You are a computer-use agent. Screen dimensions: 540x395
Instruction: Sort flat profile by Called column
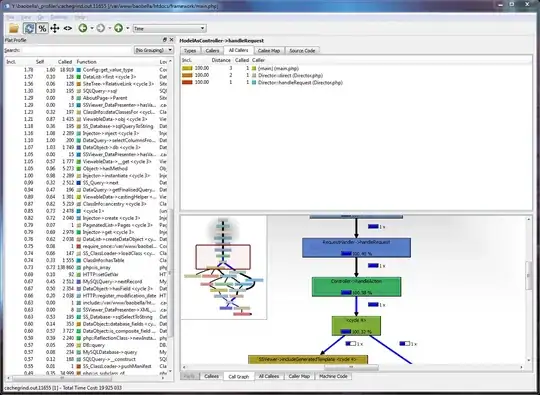point(65,62)
